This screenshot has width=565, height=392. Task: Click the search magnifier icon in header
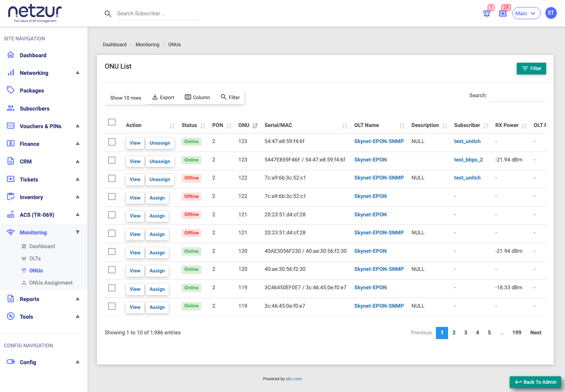(x=108, y=14)
